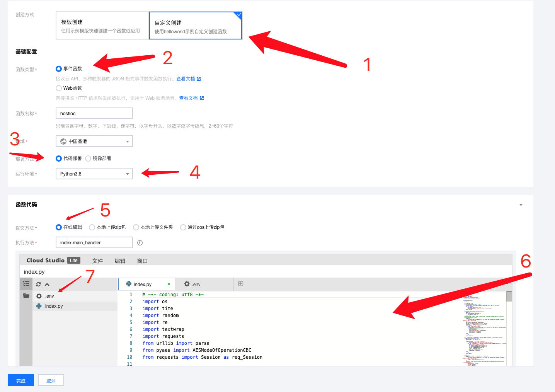
Task: Select the Web函数 radio button
Action: tap(59, 88)
